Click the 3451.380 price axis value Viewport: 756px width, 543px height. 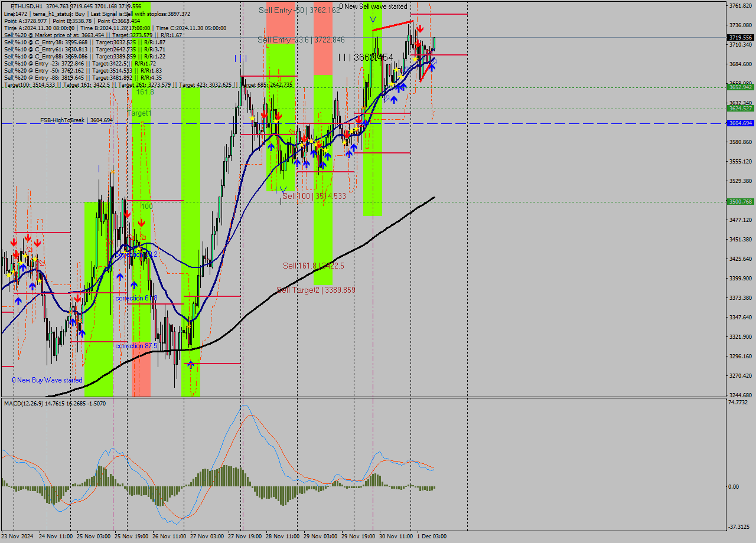tap(741, 240)
